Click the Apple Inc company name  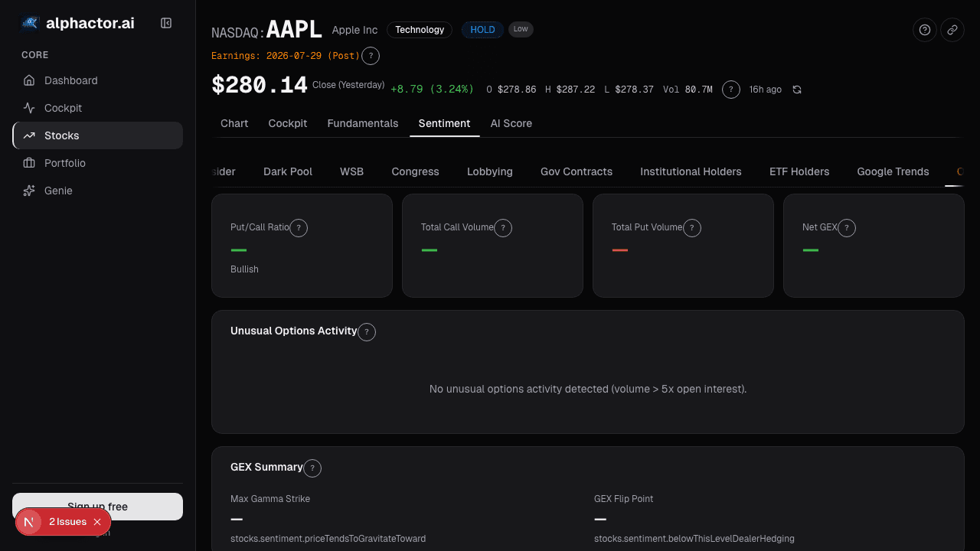point(354,30)
